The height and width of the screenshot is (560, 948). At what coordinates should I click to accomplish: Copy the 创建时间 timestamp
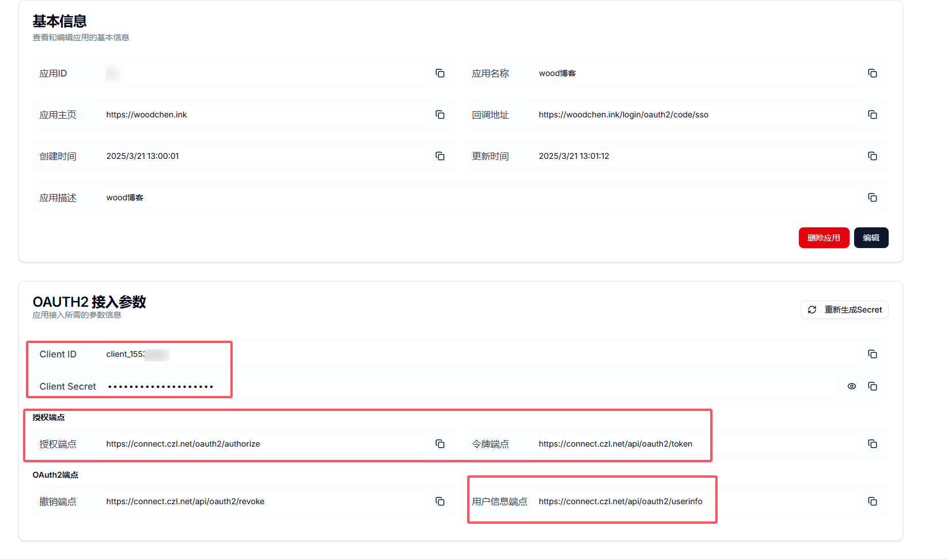pyautogui.click(x=440, y=156)
